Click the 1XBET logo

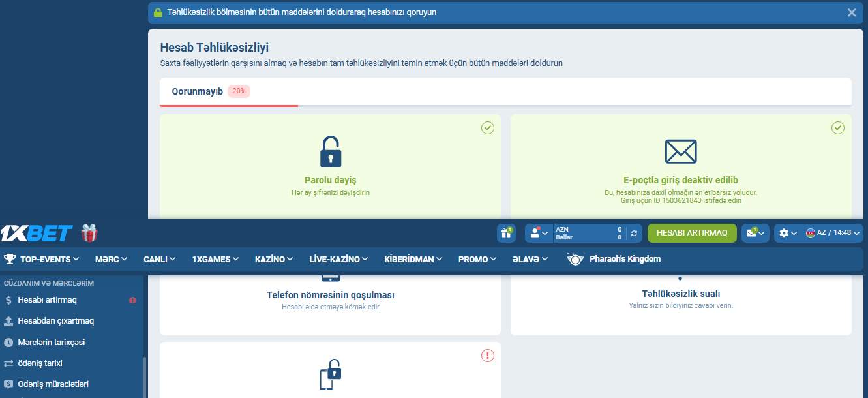click(37, 233)
